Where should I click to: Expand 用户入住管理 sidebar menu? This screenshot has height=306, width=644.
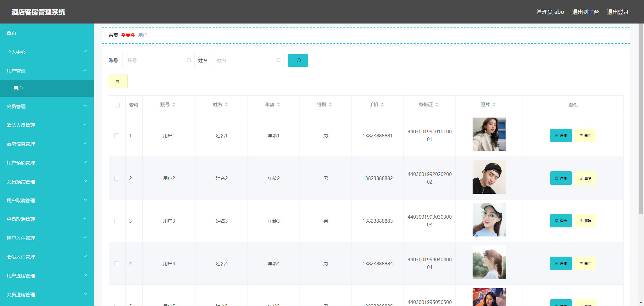(47, 238)
